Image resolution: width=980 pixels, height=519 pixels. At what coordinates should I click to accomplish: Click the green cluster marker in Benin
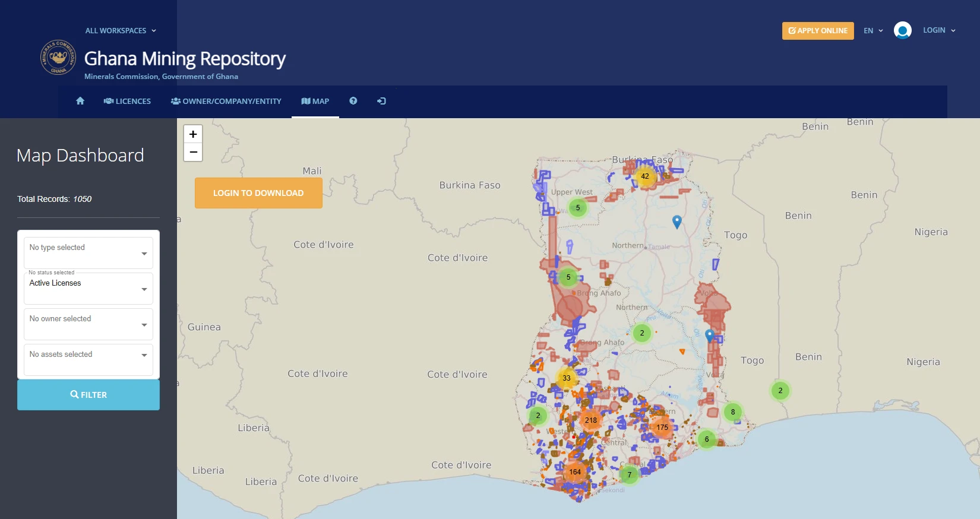(x=780, y=391)
